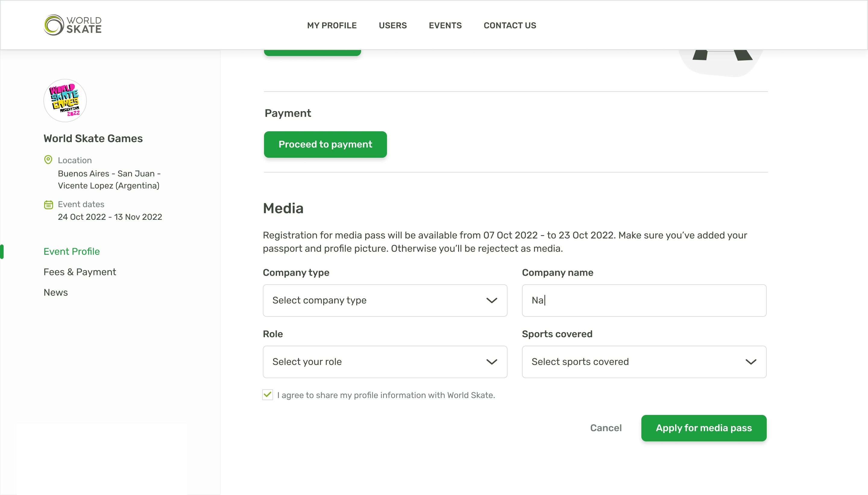Go to MY PROFILE in the navigation
Viewport: 868px width, 495px height.
pyautogui.click(x=332, y=26)
